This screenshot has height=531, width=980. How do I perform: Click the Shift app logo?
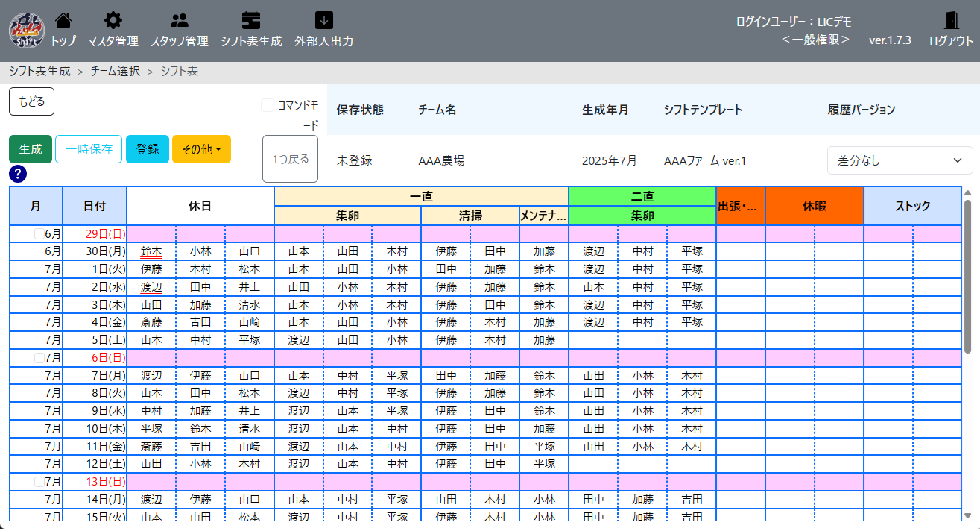(x=26, y=30)
